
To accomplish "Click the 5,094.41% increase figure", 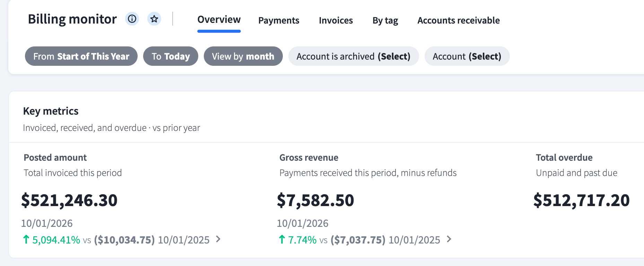I will pos(56,240).
